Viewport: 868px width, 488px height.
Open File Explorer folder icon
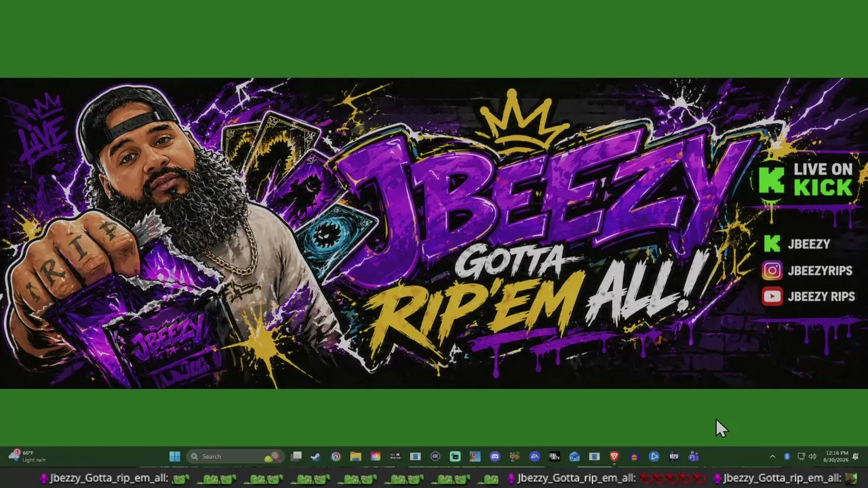pos(355,457)
